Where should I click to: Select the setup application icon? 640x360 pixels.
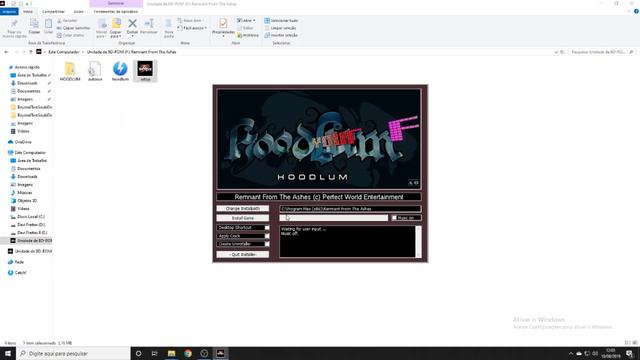[145, 71]
